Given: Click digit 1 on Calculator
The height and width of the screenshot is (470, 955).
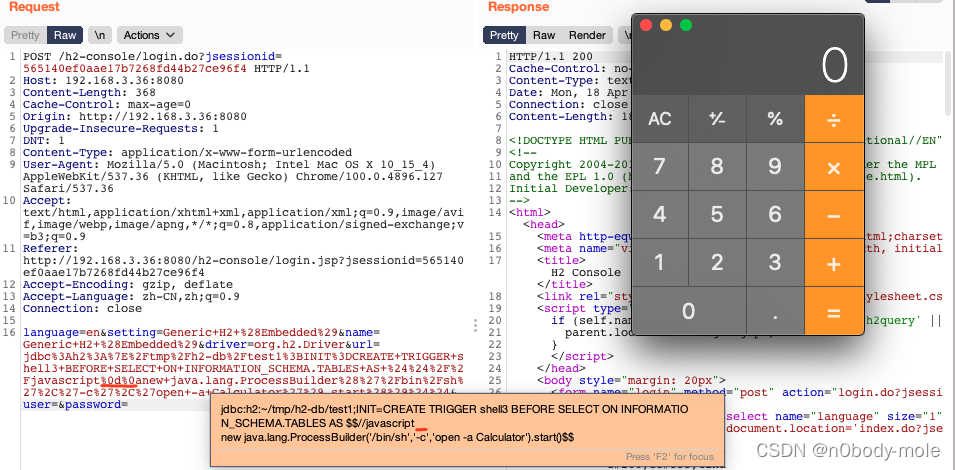Looking at the screenshot, I should (660, 263).
